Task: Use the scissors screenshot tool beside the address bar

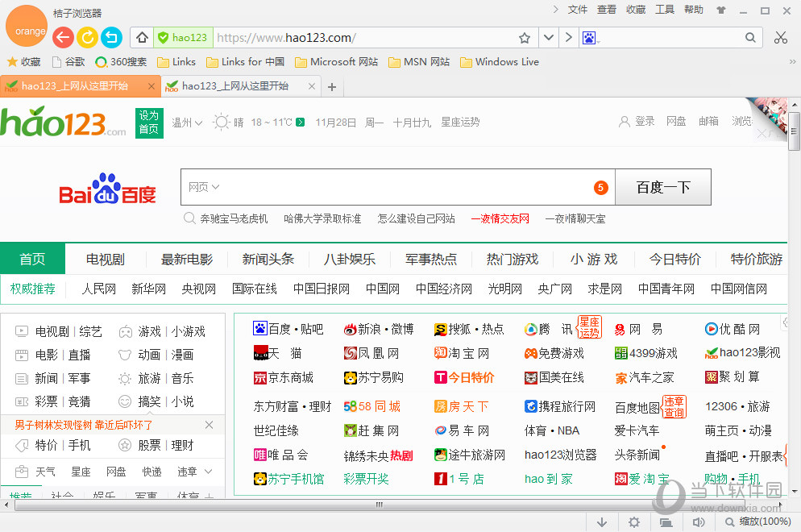Action: click(x=780, y=37)
